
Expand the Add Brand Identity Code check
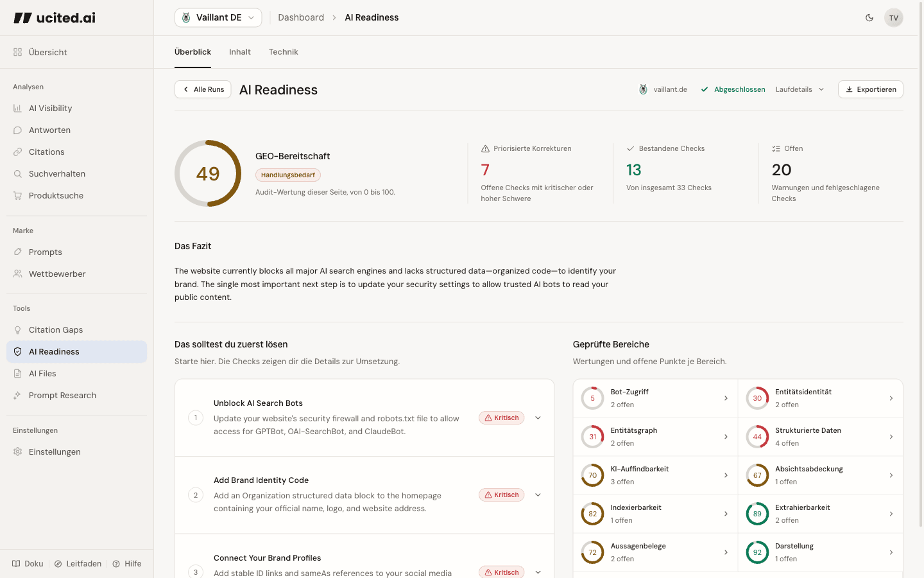click(538, 495)
